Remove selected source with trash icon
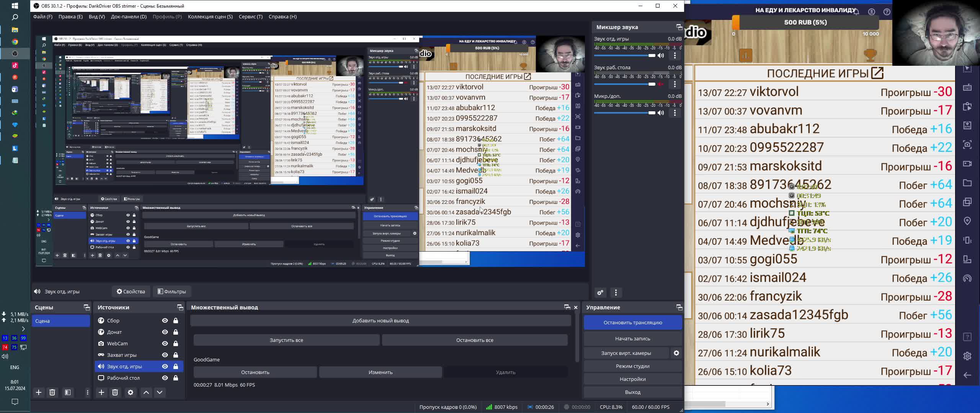The height and width of the screenshot is (413, 980). click(115, 392)
